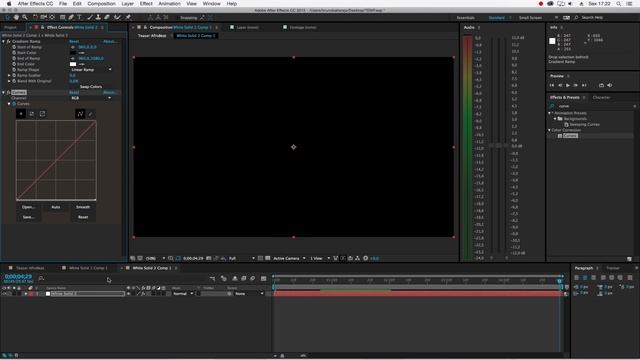
Task: Open the Composition menu in menu bar
Action: [101, 4]
